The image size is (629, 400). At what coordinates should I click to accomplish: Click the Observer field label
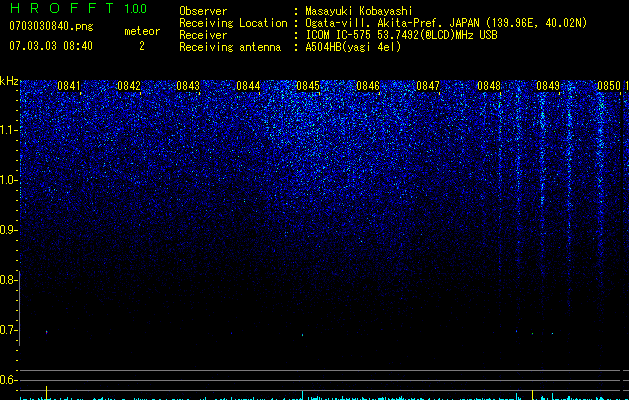pos(203,11)
